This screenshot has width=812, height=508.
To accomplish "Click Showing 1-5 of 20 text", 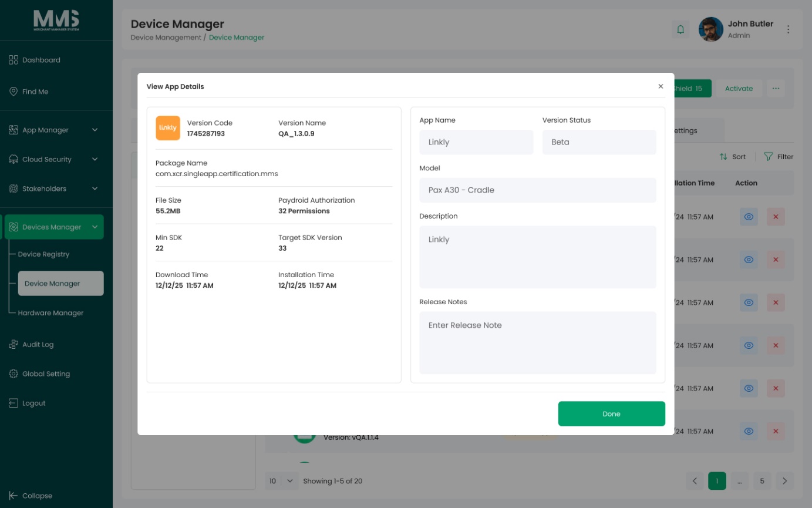I will pos(332,481).
